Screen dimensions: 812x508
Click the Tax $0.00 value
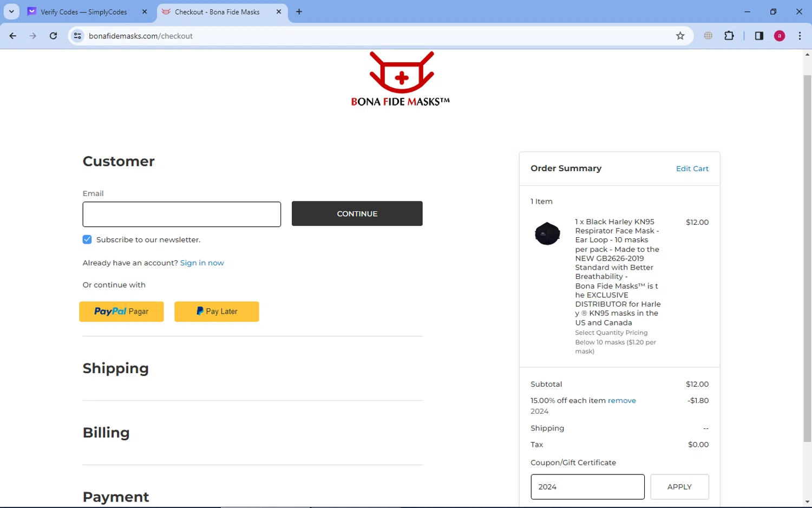(698, 444)
